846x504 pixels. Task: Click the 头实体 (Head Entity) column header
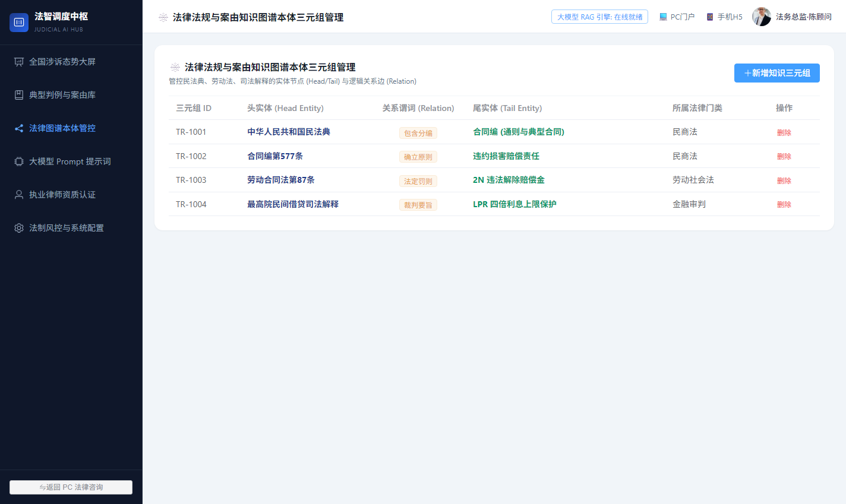click(285, 108)
